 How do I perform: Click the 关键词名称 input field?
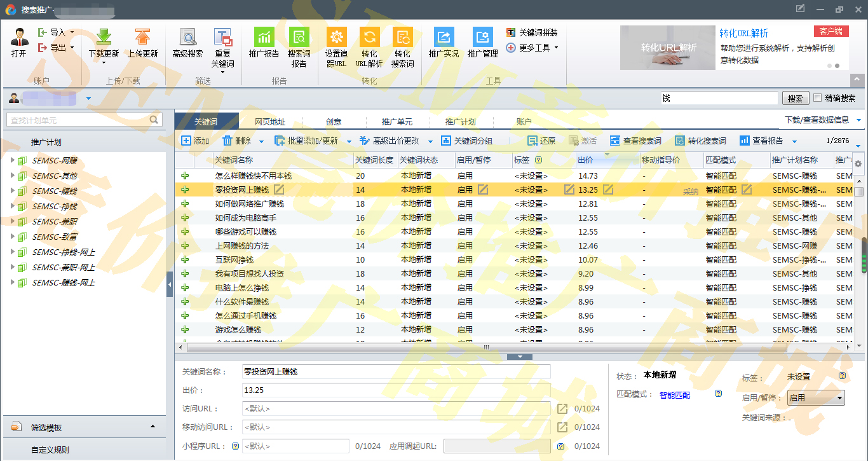[397, 371]
